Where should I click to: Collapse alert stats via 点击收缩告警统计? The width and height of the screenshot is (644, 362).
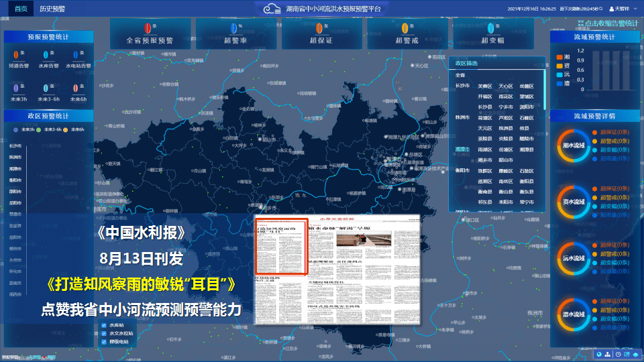click(x=612, y=23)
